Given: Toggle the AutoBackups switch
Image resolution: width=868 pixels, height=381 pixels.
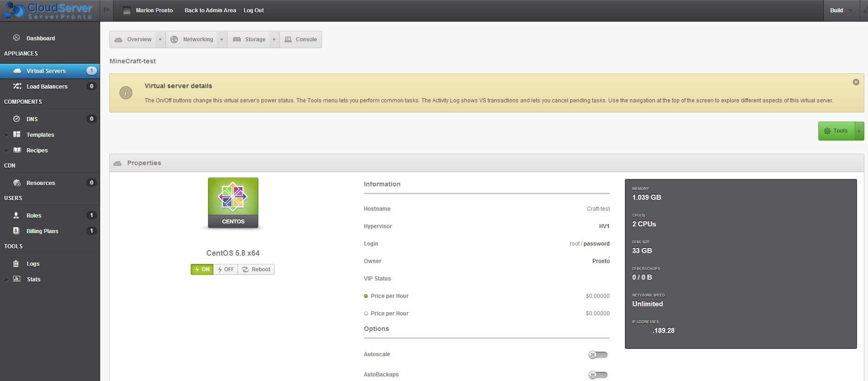Looking at the screenshot, I should [598, 375].
